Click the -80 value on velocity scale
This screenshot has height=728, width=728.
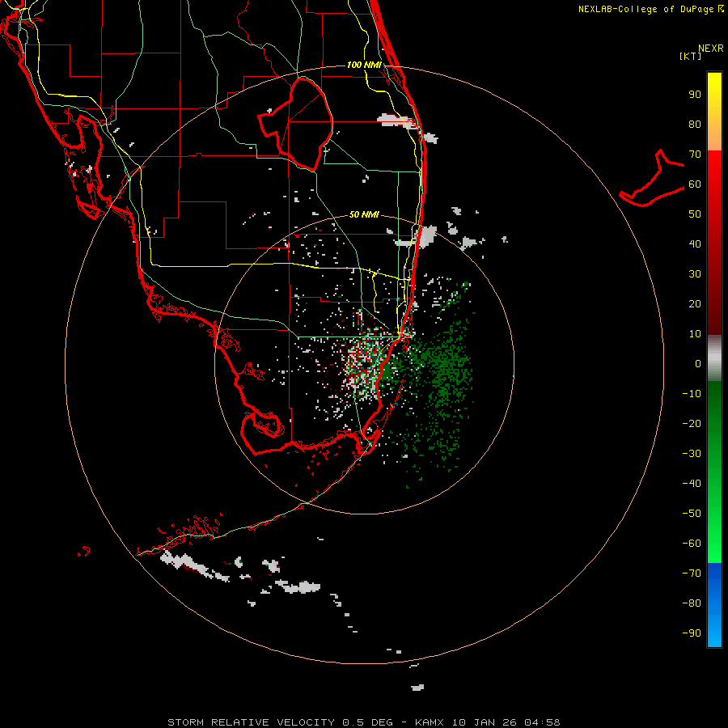tap(692, 603)
